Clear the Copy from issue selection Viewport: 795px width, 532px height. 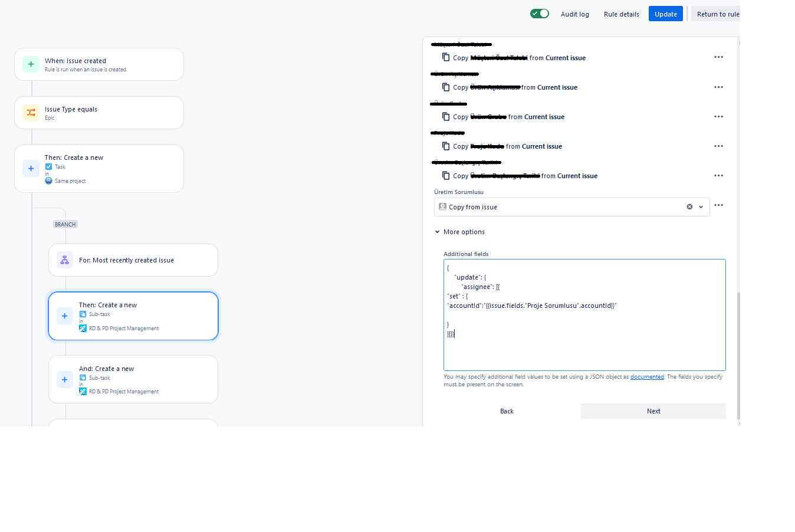(689, 207)
